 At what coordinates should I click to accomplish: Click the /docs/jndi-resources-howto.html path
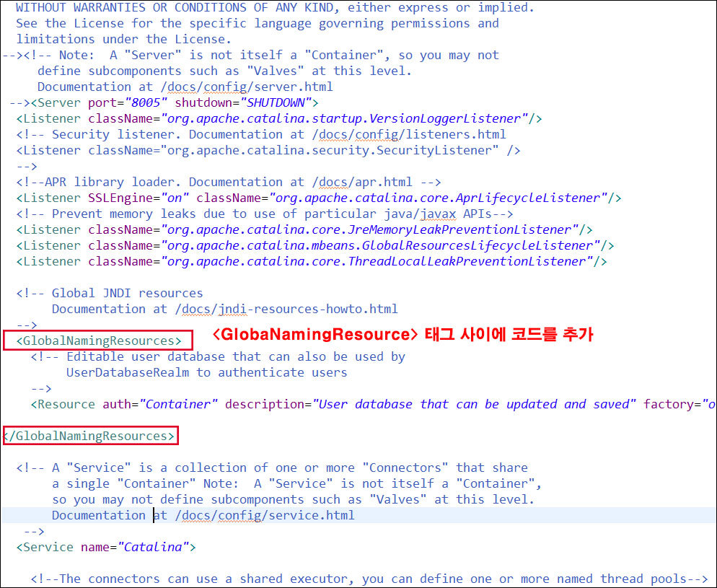click(x=286, y=309)
